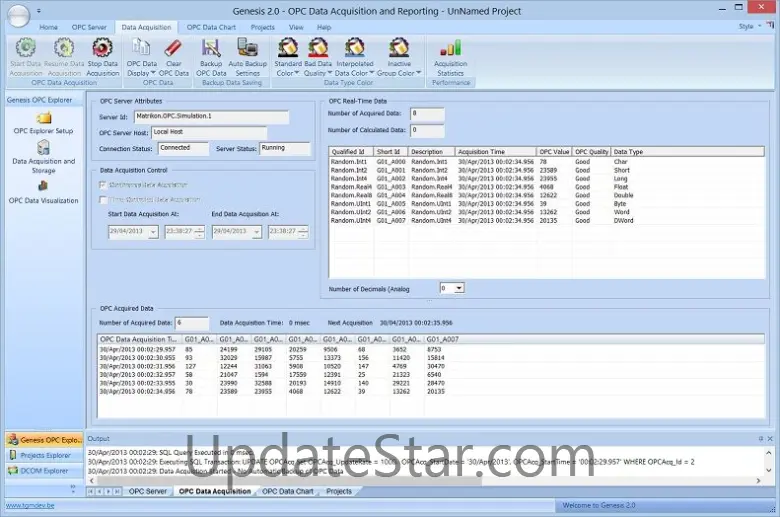
Task: Click the Bad Data Quality color icon
Action: click(x=318, y=48)
